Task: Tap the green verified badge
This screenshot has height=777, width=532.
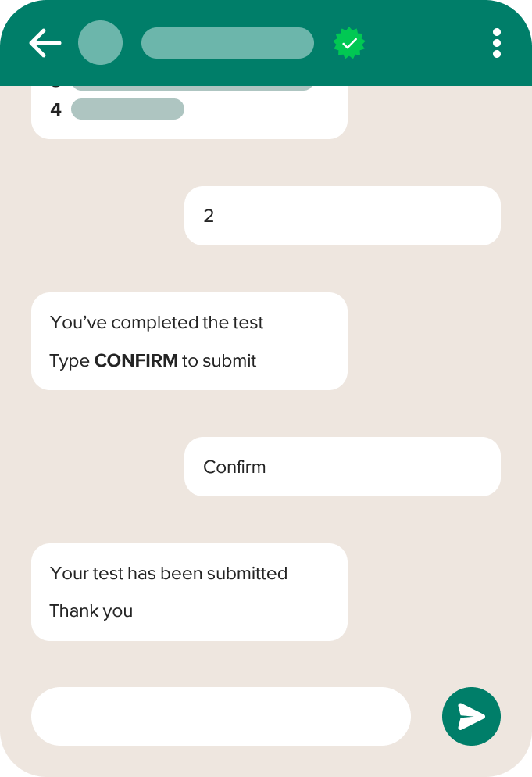Action: coord(349,43)
